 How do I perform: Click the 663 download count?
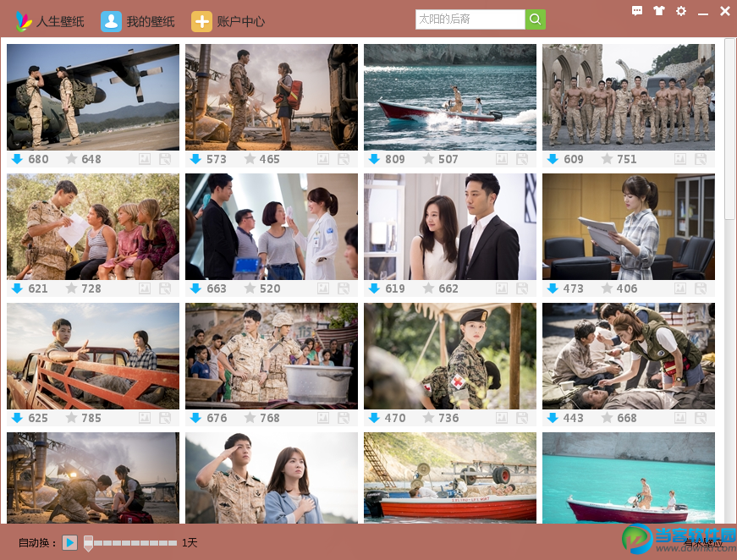coord(217,288)
